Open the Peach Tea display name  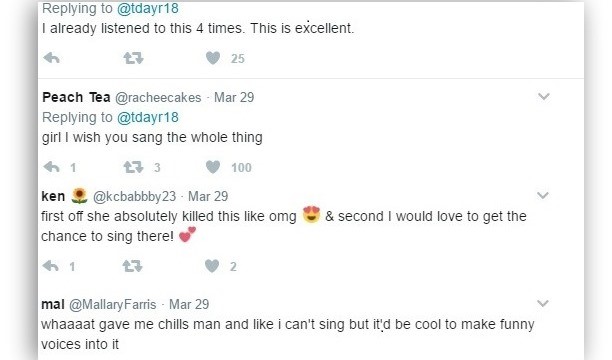[76, 97]
